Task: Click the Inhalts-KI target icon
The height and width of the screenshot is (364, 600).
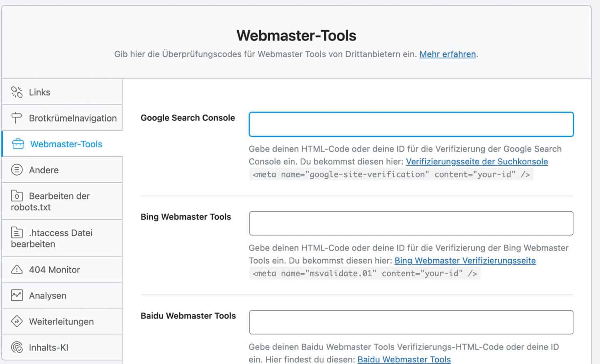Action: pyautogui.click(x=17, y=347)
